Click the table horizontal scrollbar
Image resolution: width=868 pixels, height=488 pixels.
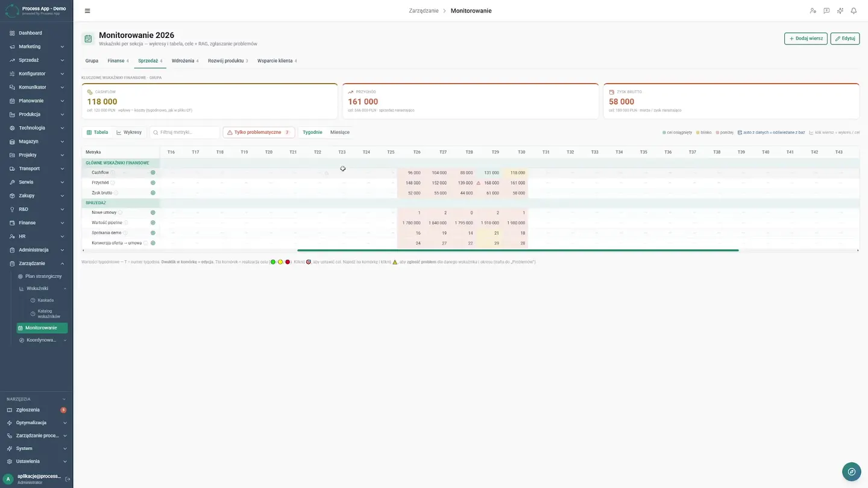click(x=518, y=250)
